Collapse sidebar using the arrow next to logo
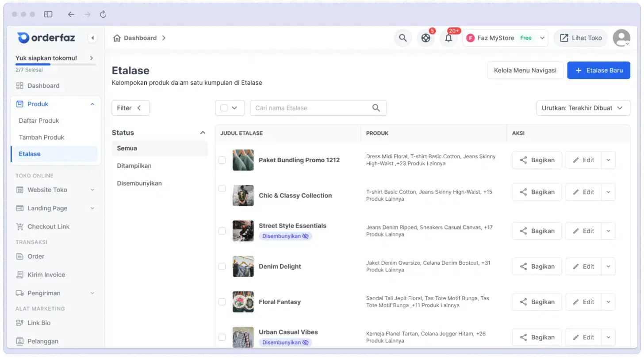The image size is (644, 358). (x=92, y=38)
